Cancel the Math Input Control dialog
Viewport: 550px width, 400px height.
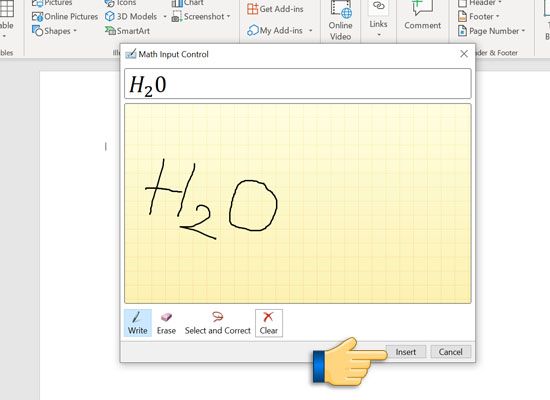[451, 352]
